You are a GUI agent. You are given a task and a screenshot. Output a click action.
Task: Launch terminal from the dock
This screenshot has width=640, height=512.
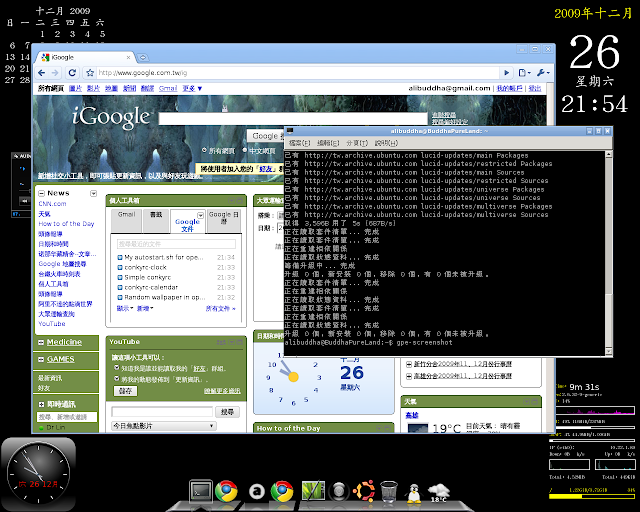(x=201, y=491)
